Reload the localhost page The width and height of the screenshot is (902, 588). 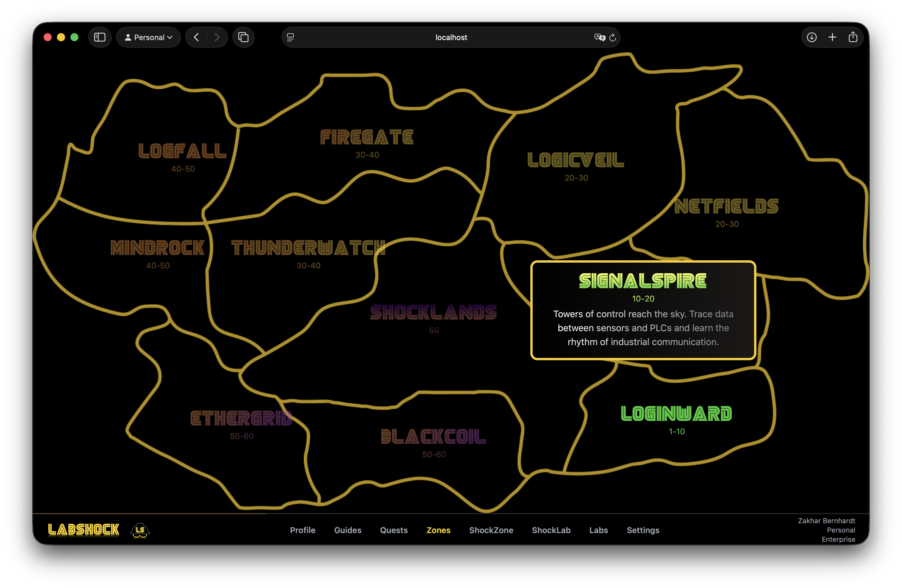(613, 37)
